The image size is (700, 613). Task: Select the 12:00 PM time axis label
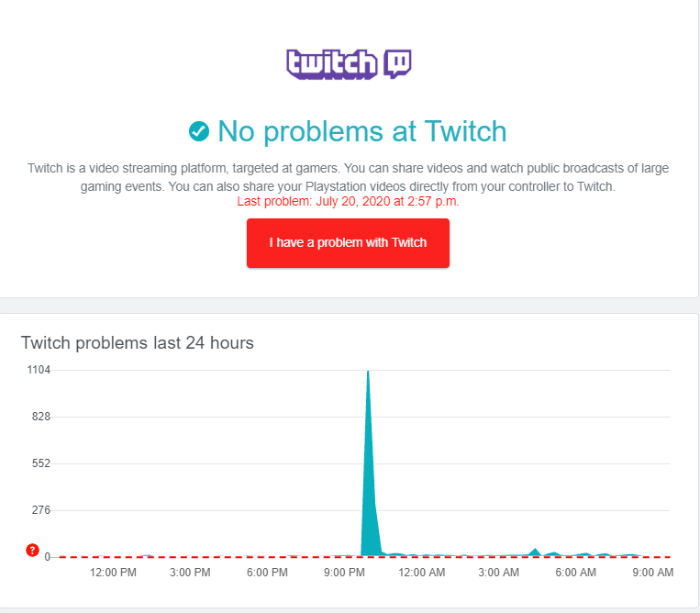pyautogui.click(x=114, y=573)
